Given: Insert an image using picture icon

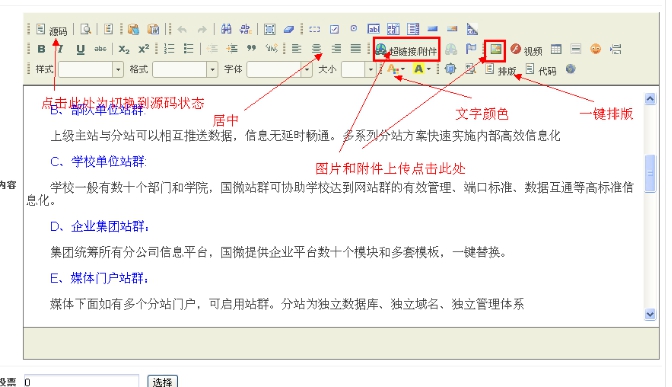Looking at the screenshot, I should [496, 49].
